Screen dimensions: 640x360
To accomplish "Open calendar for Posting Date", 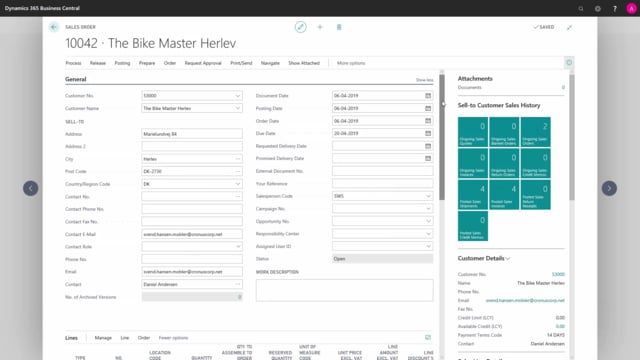I will tap(428, 108).
